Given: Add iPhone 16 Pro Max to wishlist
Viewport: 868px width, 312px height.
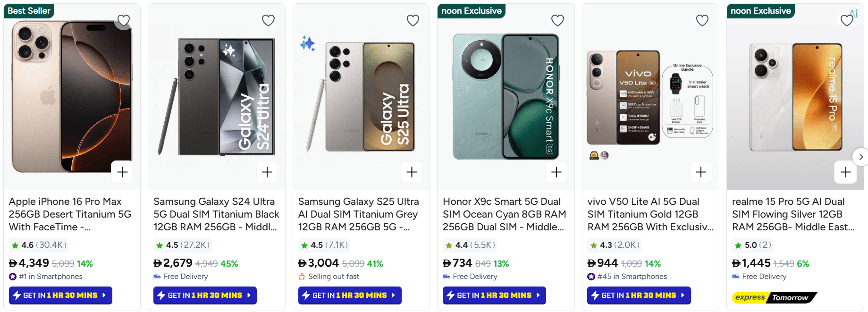Looking at the screenshot, I should (x=124, y=20).
